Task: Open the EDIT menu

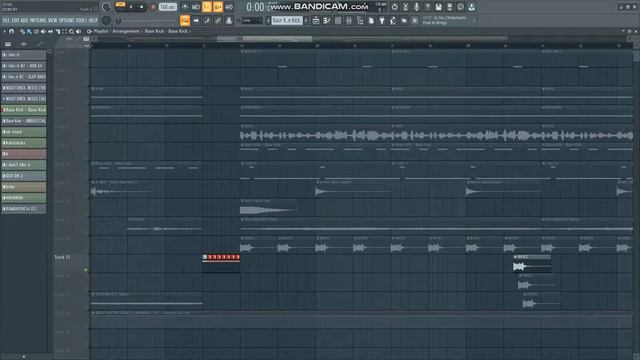Action: pyautogui.click(x=15, y=20)
